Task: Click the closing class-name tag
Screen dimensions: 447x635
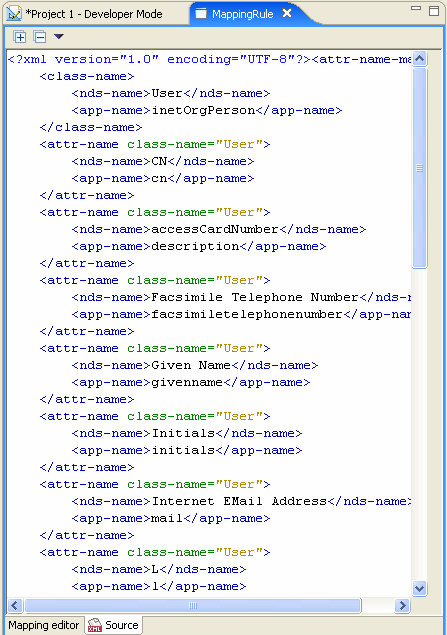Action: (x=91, y=128)
